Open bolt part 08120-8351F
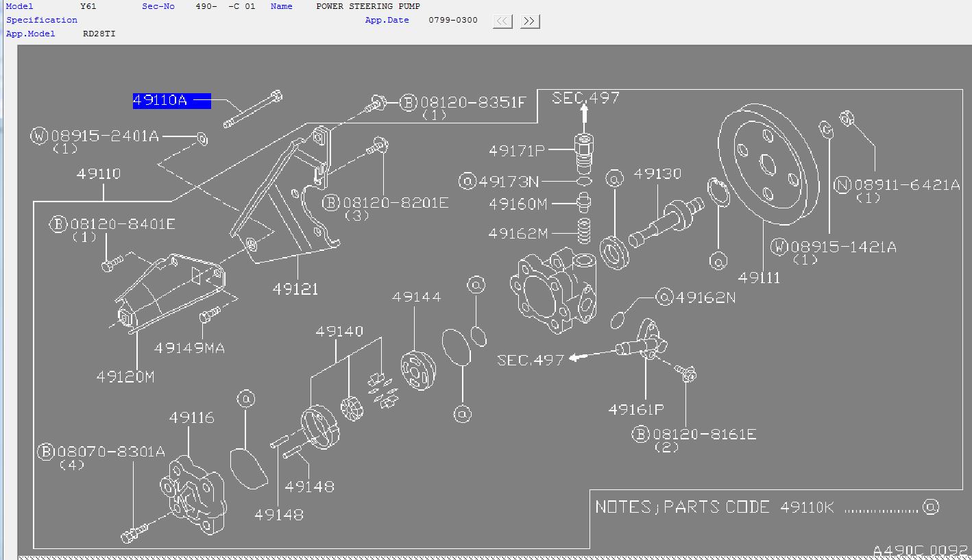This screenshot has height=560, width=972. pyautogui.click(x=472, y=103)
